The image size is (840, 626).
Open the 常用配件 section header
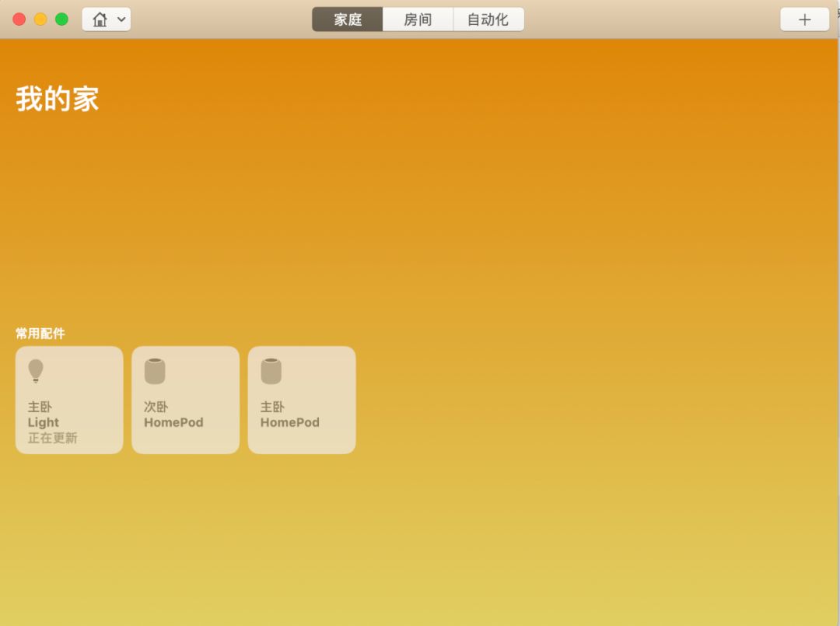pos(40,332)
